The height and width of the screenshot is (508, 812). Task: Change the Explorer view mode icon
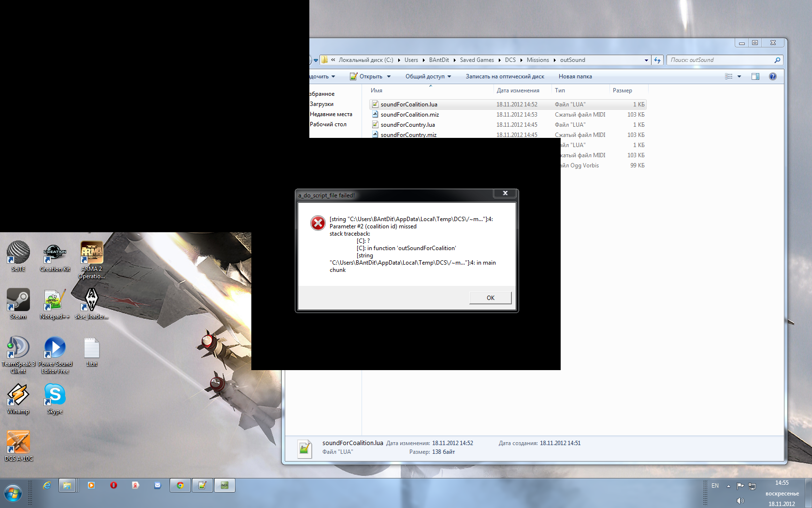tap(729, 76)
